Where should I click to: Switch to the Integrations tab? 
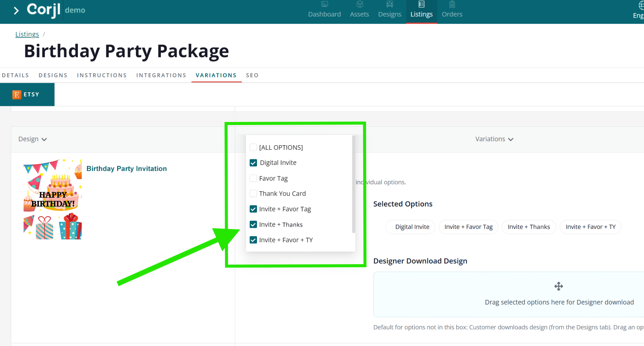click(161, 75)
